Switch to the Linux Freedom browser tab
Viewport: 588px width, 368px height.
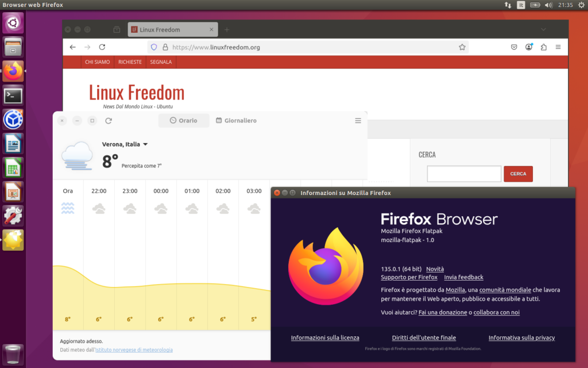(x=167, y=29)
